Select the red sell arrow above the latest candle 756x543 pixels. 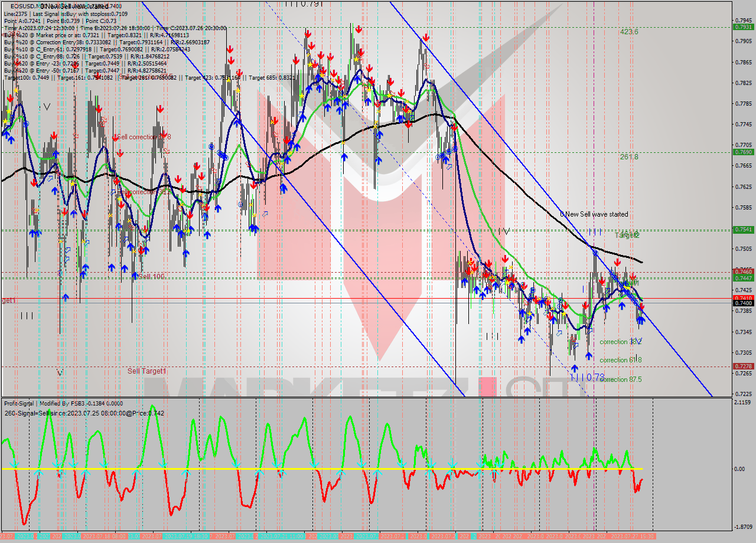(641, 306)
